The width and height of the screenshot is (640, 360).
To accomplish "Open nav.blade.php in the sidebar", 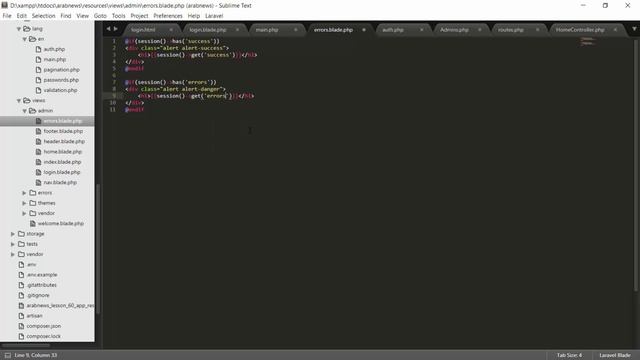I will tap(60, 182).
